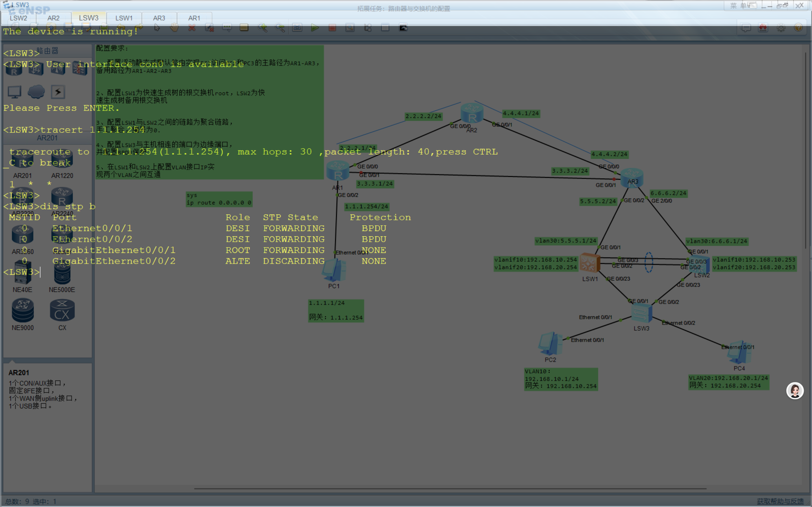Click the fit-to-screen 1:1 icon
812x507 pixels.
pyautogui.click(x=297, y=28)
